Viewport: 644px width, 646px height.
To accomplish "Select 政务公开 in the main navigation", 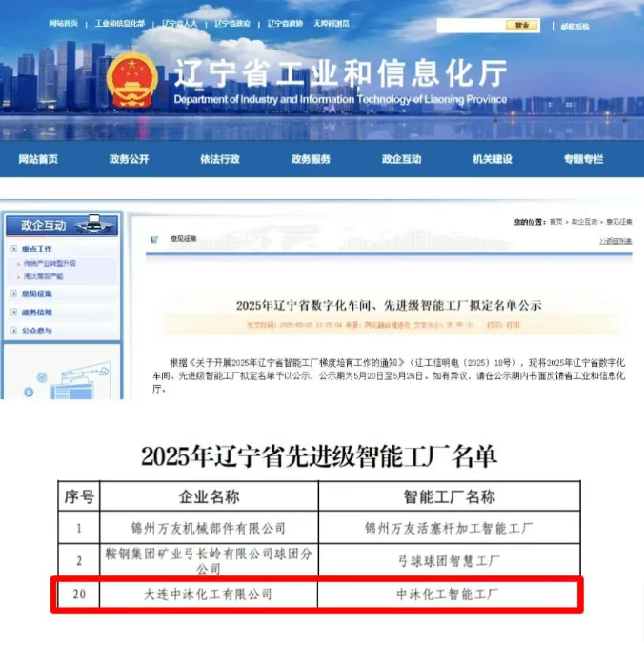I will [129, 159].
